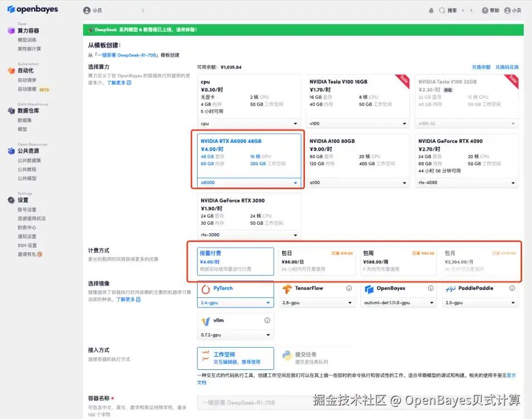Image resolution: width=532 pixels, height=419 pixels.
Task: Show info for vllm image
Action: [267, 320]
